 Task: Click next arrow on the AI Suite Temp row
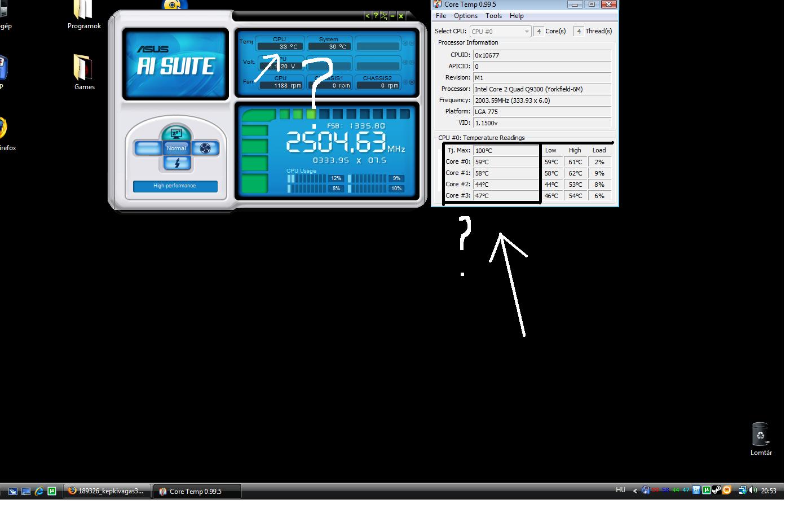[412, 43]
